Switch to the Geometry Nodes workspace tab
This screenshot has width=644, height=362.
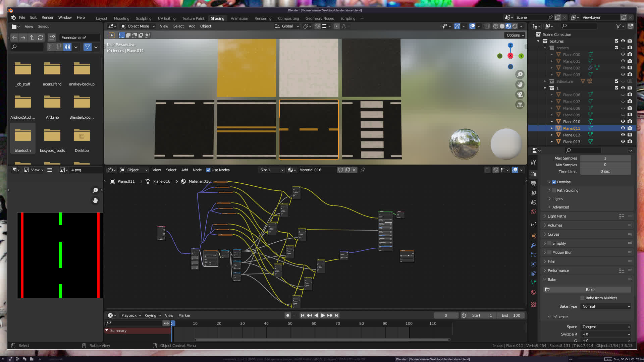(319, 18)
